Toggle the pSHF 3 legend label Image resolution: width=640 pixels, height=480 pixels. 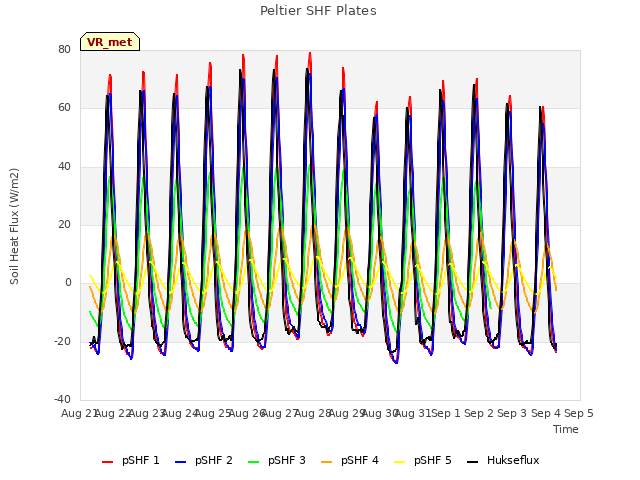[287, 460]
